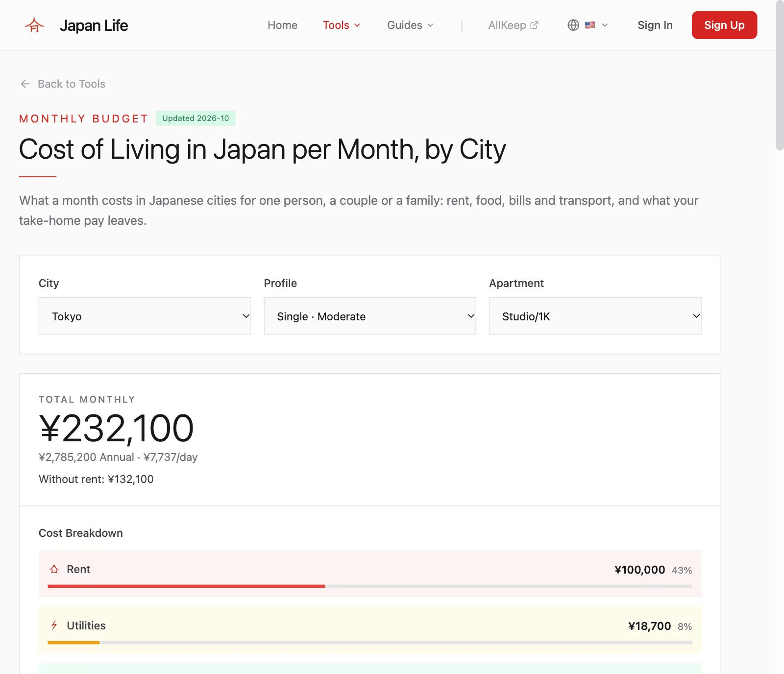Click the ¥232,100 total monthly amount
The height and width of the screenshot is (674, 784).
[117, 429]
